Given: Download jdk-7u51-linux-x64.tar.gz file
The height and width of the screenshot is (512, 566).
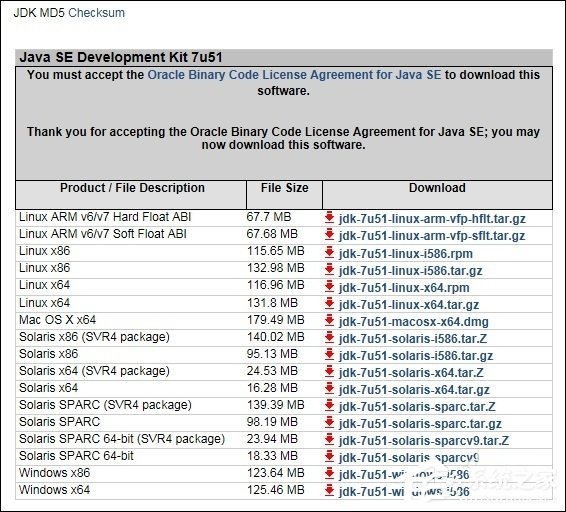Looking at the screenshot, I should coord(409,305).
